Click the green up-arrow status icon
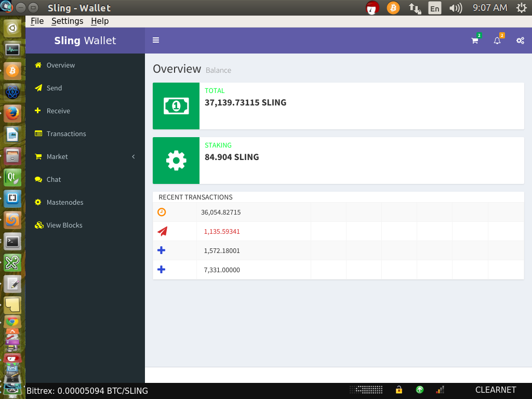 [x=420, y=390]
